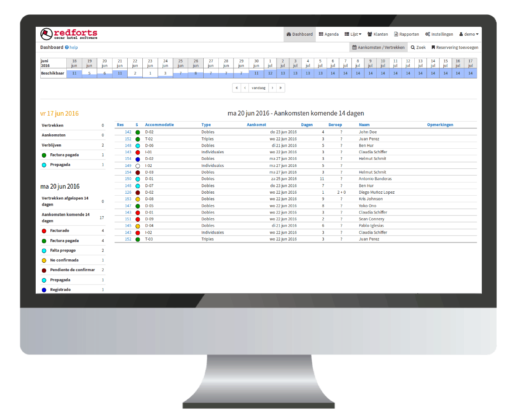Open reservation 126 for Diego Muñoz Lopez
The width and height of the screenshot is (514, 420).
pos(128,193)
